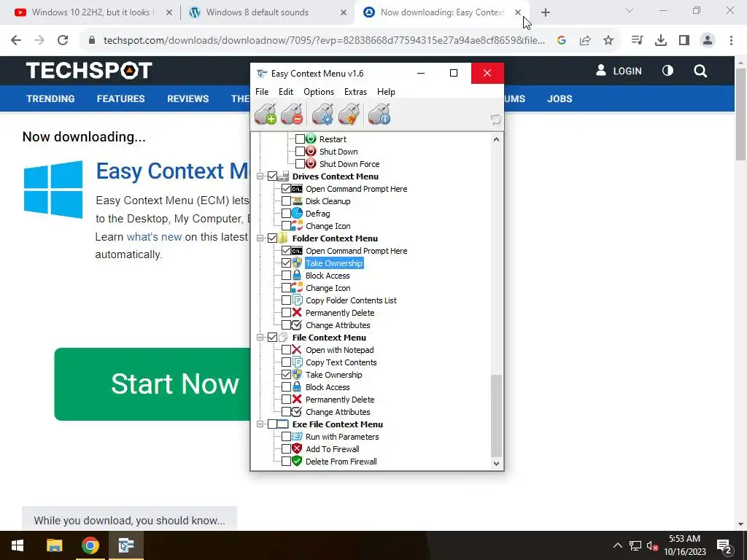Click the browser page vertical scrollbar thumb
The height and width of the screenshot is (560, 747).
click(x=741, y=114)
